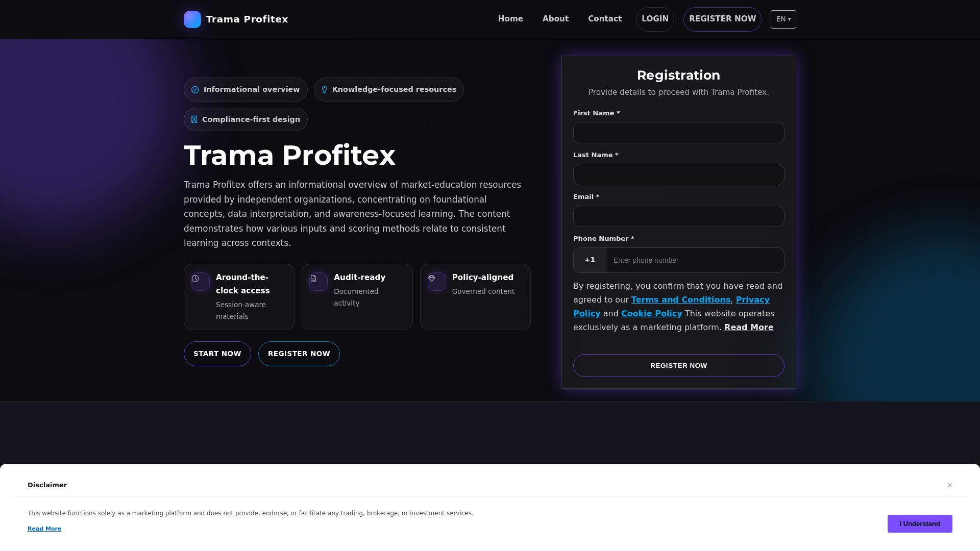Click Read More in the registration notice
The height and width of the screenshot is (551, 980).
749,328
